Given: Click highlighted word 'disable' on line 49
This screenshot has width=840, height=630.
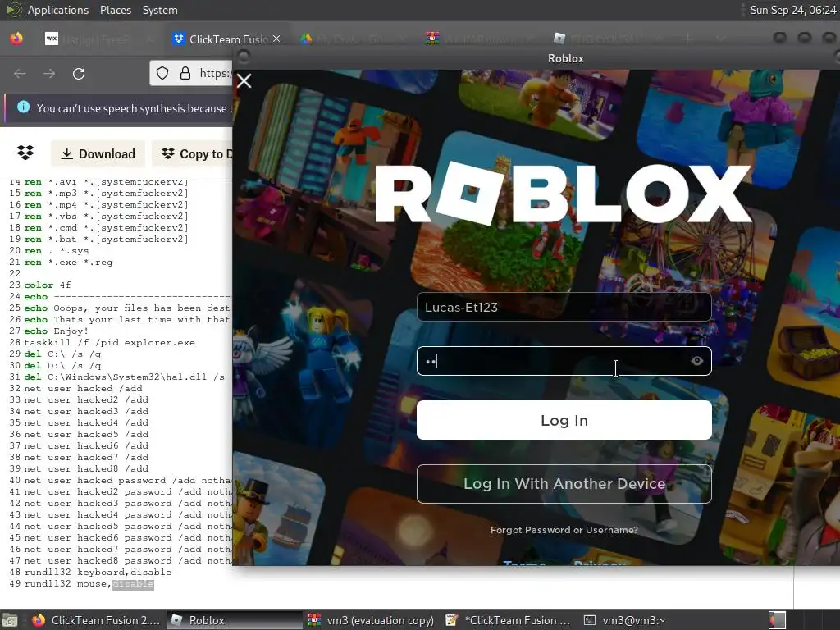Looking at the screenshot, I should coord(133,584).
